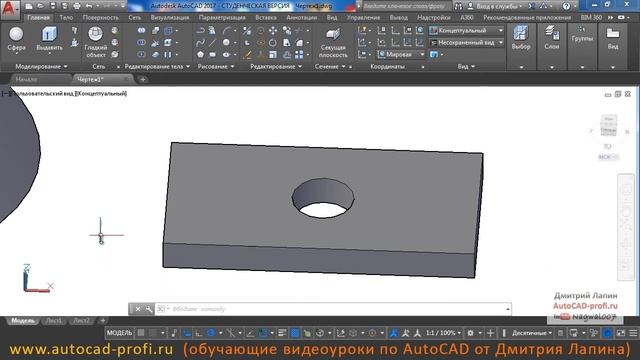Expand the Сечение panel

pyautogui.click(x=330, y=66)
